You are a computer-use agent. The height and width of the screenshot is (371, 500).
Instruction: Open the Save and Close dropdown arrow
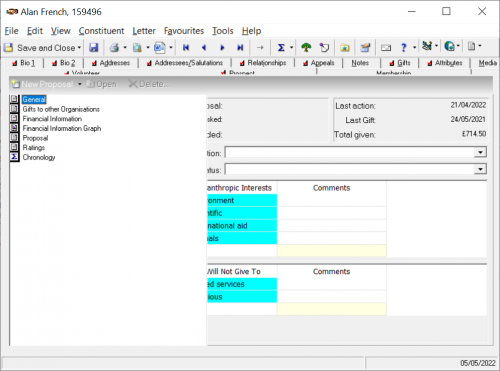79,48
